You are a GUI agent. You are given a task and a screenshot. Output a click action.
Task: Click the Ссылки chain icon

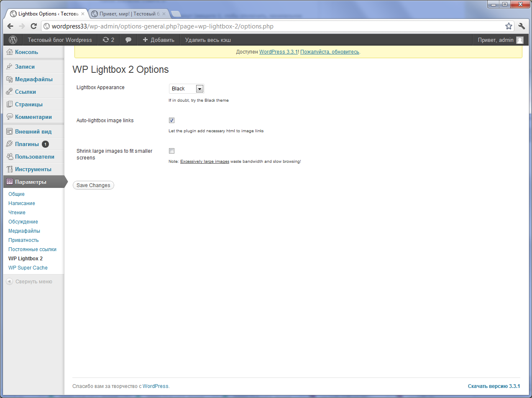10,92
